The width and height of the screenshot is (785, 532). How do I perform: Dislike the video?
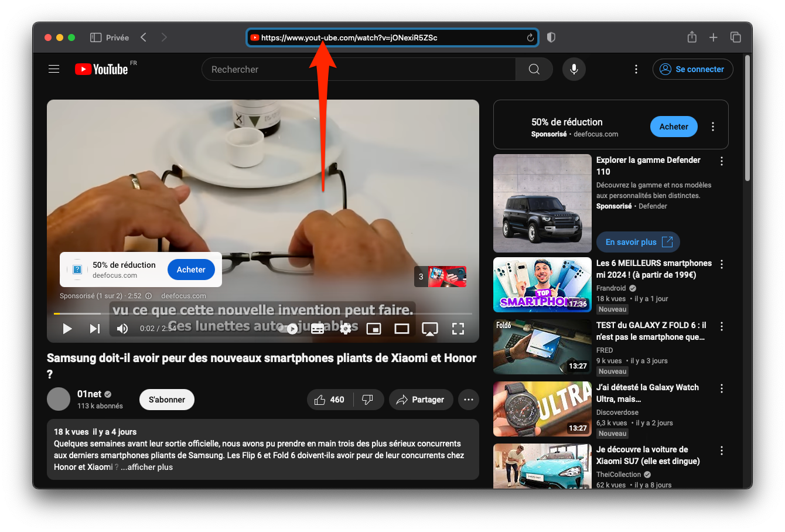coord(368,400)
